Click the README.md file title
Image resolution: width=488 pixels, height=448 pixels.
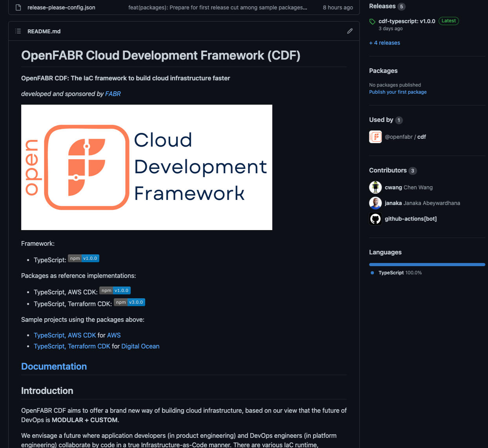coord(44,31)
